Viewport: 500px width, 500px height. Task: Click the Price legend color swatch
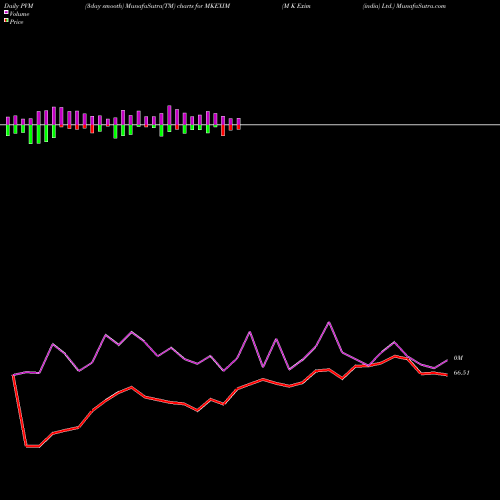[x=6, y=21]
